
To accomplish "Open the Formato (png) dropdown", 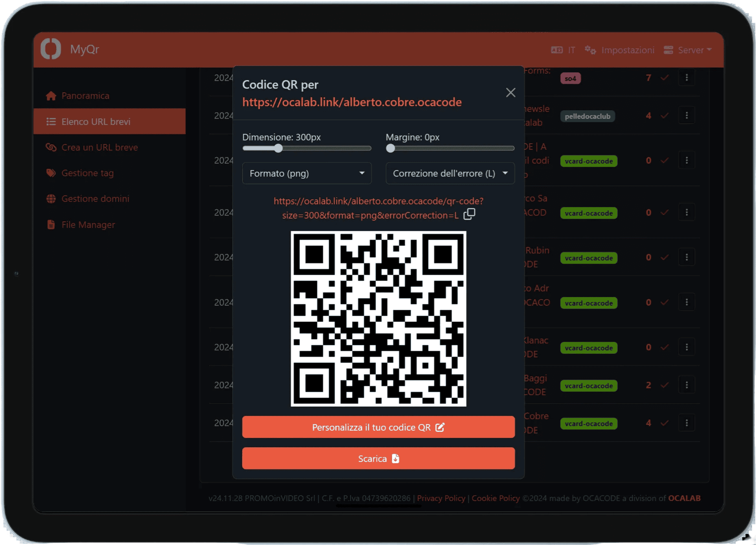I will point(307,173).
